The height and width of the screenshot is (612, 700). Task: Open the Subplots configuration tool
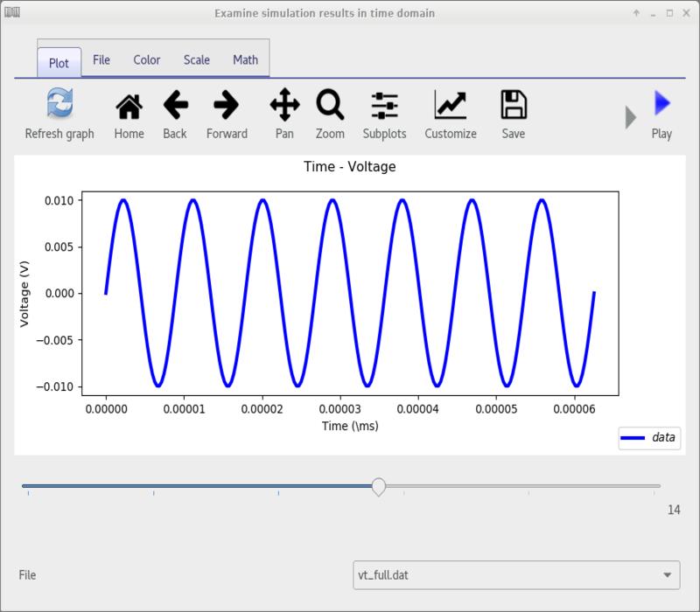pos(384,106)
